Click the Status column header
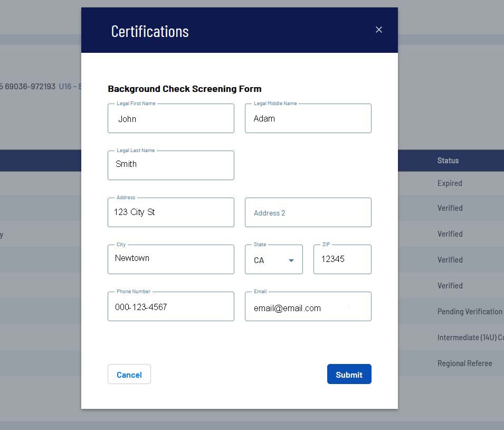Image resolution: width=504 pixels, height=430 pixels. click(448, 161)
